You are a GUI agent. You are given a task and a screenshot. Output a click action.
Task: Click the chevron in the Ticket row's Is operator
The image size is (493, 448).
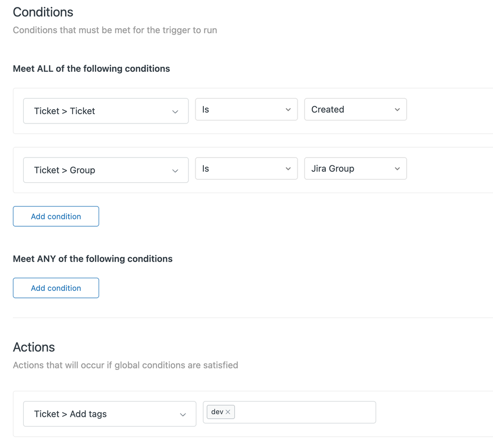(x=288, y=110)
